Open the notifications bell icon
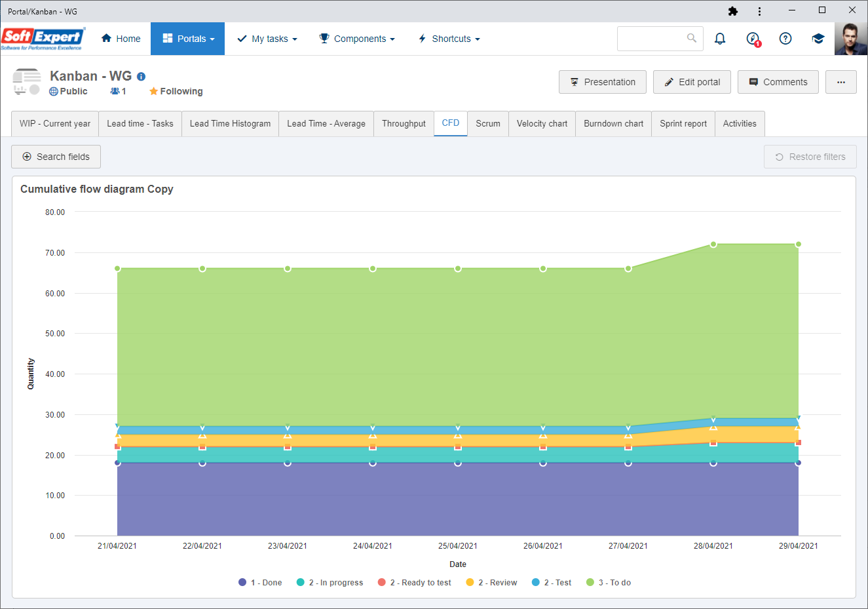Viewport: 868px width, 609px height. (x=720, y=39)
